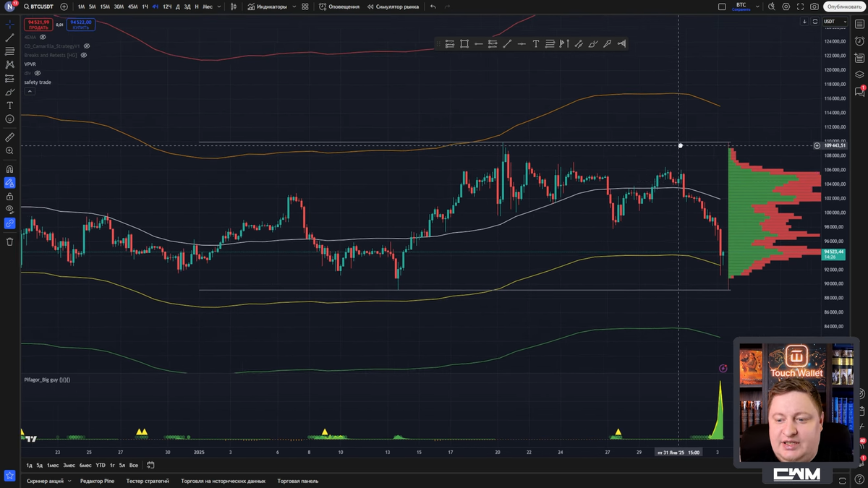
Task: Toggle visibility of the div indicator
Action: tap(38, 73)
